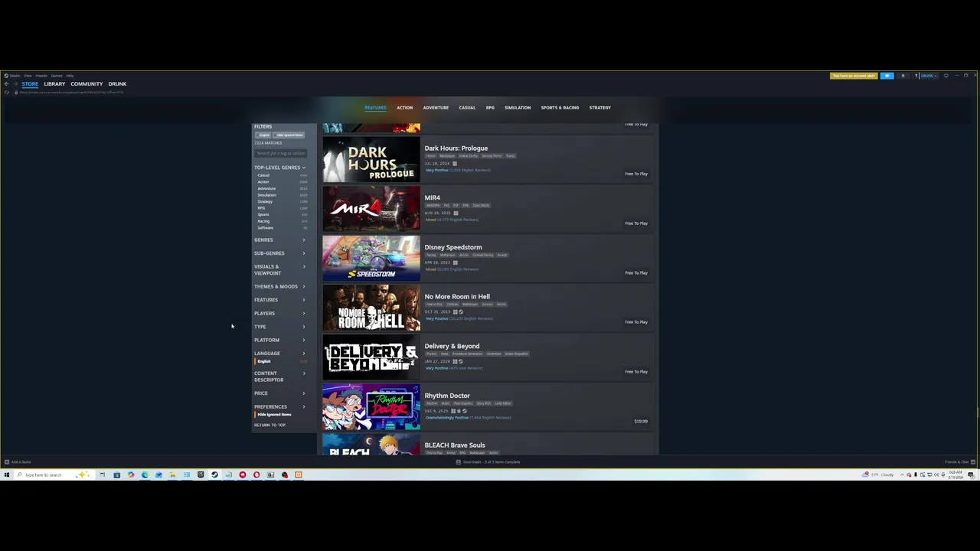Collapse the TOP-LEVEL GENRES section
The height and width of the screenshot is (551, 980).
pyautogui.click(x=279, y=168)
